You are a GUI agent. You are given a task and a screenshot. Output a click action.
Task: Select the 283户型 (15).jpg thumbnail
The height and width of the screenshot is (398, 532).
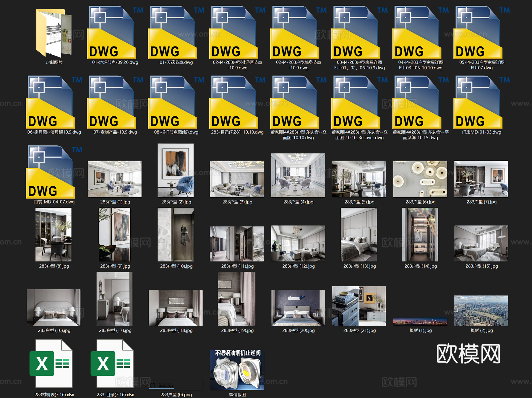[x=481, y=243]
